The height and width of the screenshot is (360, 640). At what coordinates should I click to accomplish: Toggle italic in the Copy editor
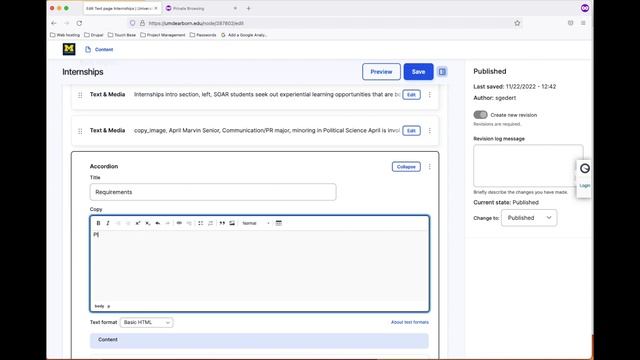coord(108,223)
